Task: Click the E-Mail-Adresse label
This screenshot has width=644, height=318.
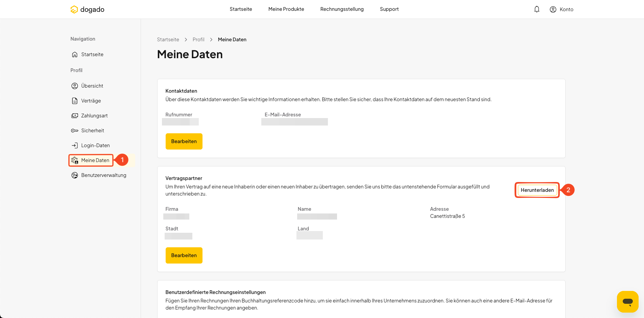Action: [x=283, y=115]
